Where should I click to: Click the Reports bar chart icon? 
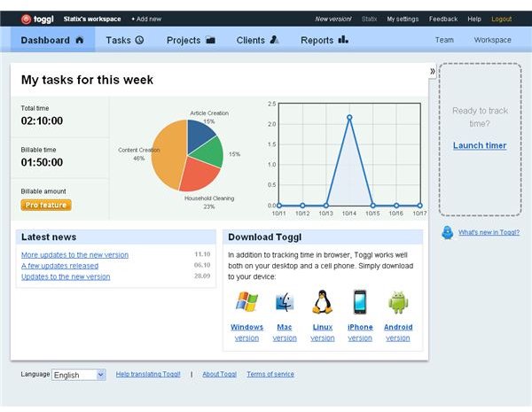click(x=343, y=40)
